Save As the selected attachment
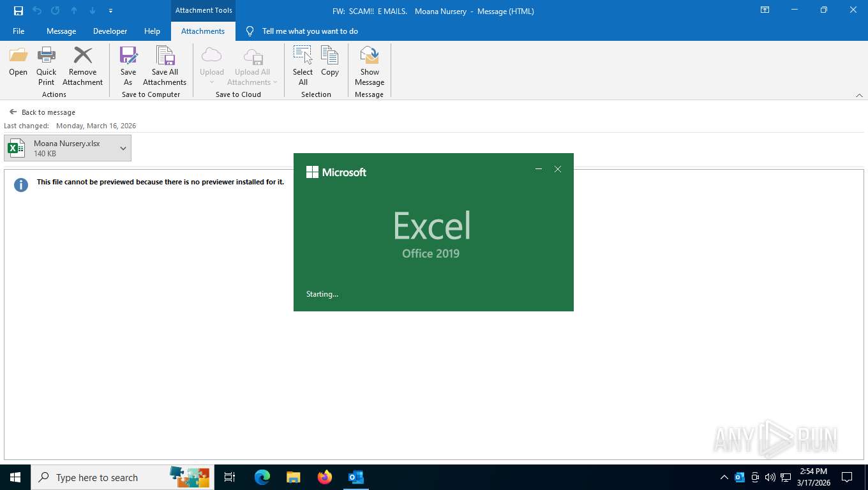Screen dimensions: 868x490 (x=128, y=66)
